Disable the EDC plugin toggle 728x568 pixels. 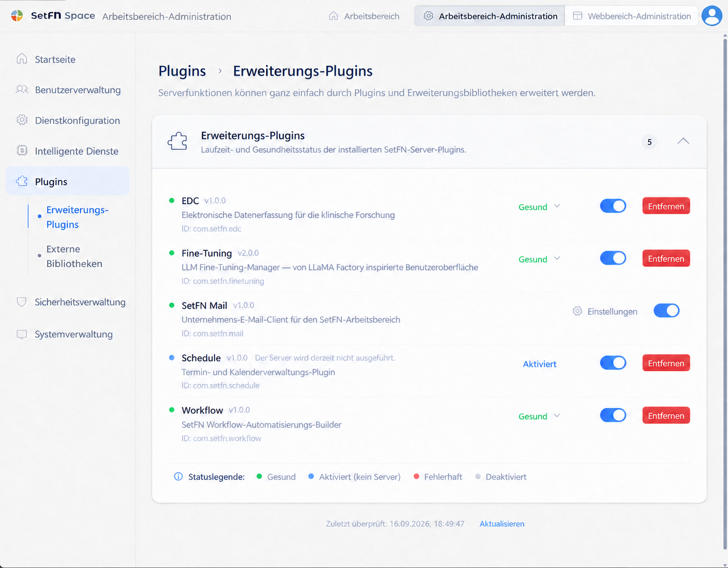click(x=613, y=206)
